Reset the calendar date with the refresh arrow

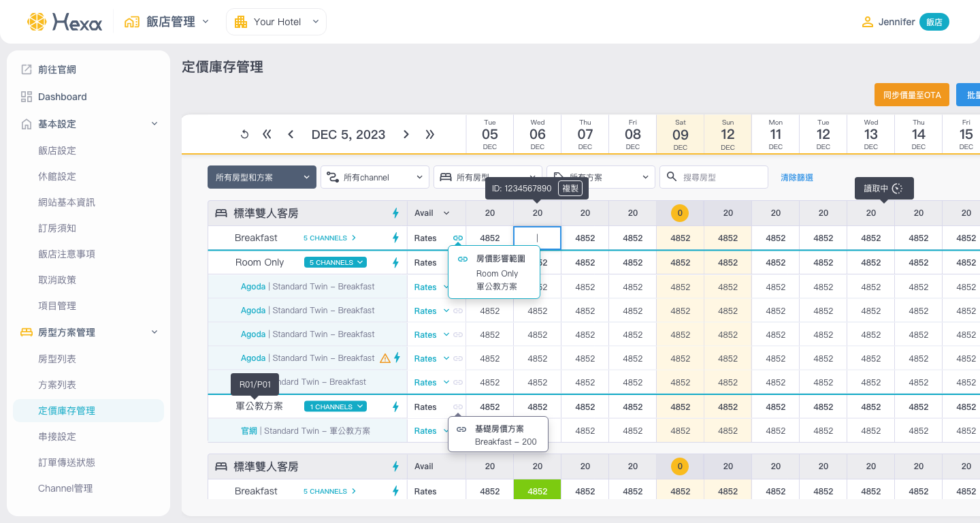(x=245, y=135)
